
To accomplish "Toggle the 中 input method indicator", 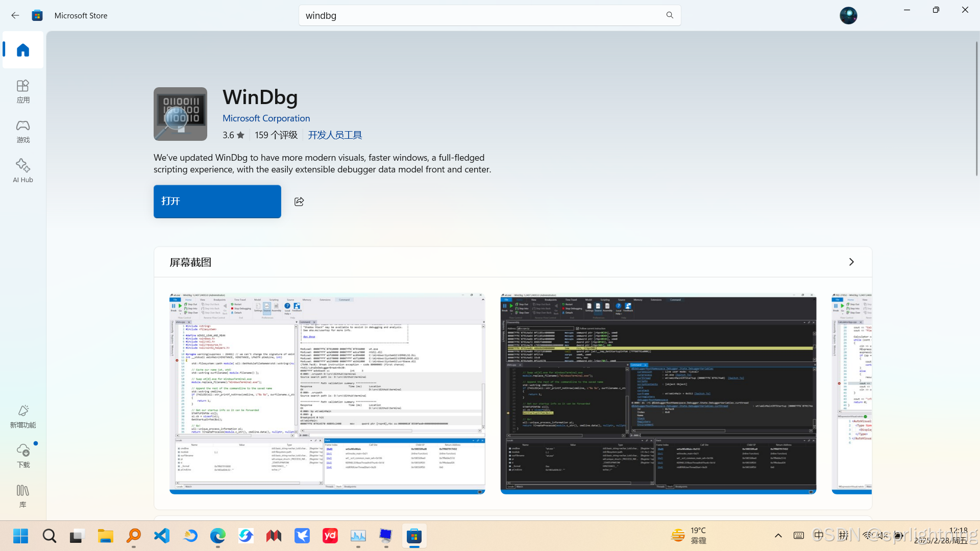I will pos(819,535).
